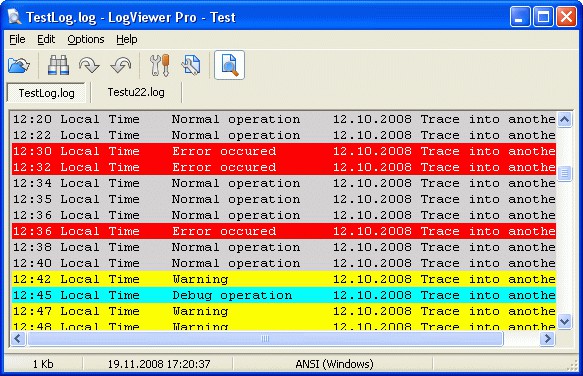Select the 12:38 Normal operation log line

click(x=284, y=247)
